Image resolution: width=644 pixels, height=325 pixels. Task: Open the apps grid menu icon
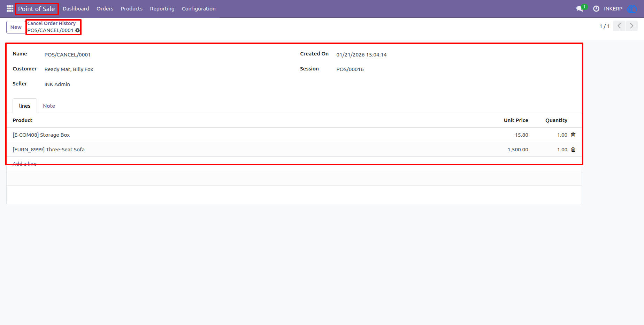(x=10, y=9)
